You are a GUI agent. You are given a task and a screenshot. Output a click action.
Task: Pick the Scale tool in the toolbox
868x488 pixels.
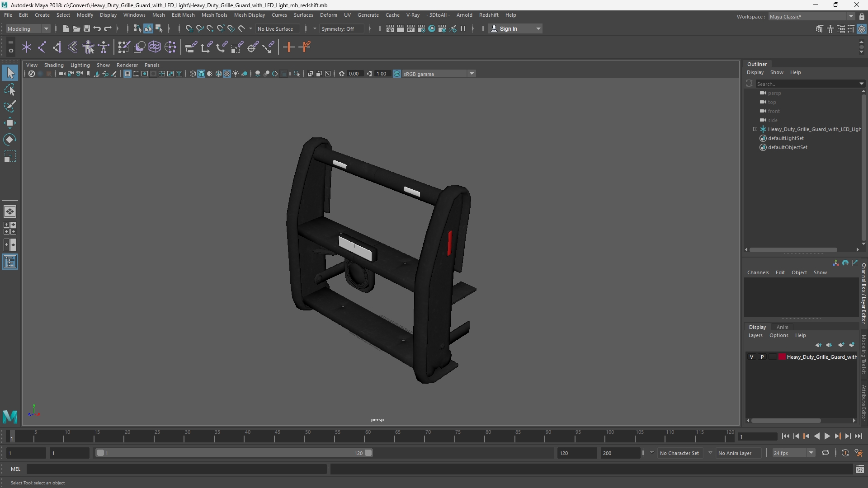10,157
